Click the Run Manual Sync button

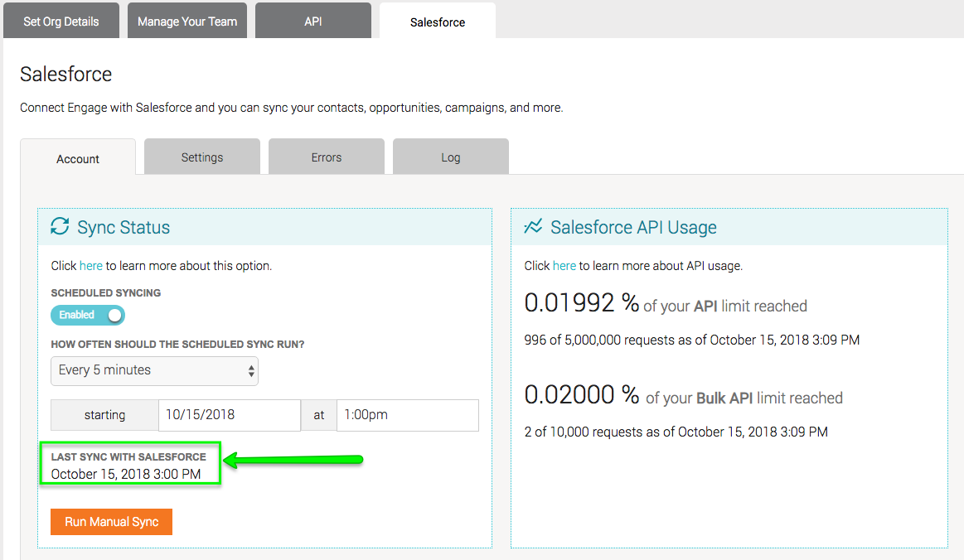(111, 521)
